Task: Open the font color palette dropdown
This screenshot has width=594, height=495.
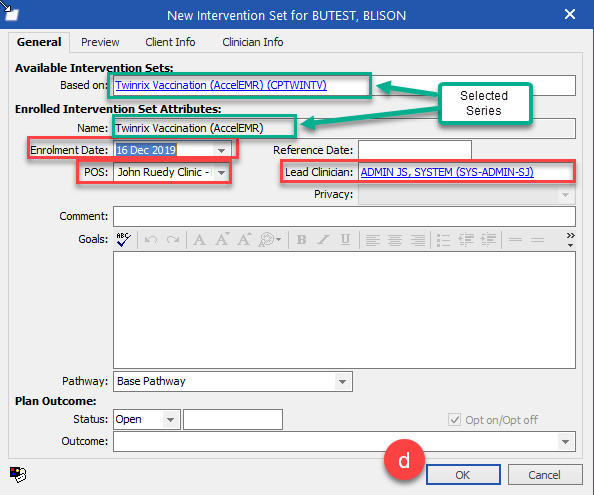Action: click(270, 239)
